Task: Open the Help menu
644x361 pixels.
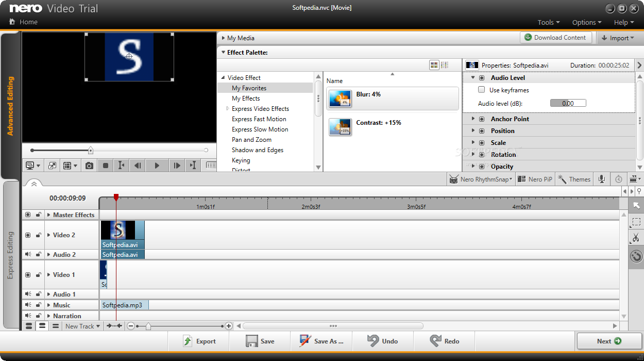Action: pyautogui.click(x=624, y=22)
